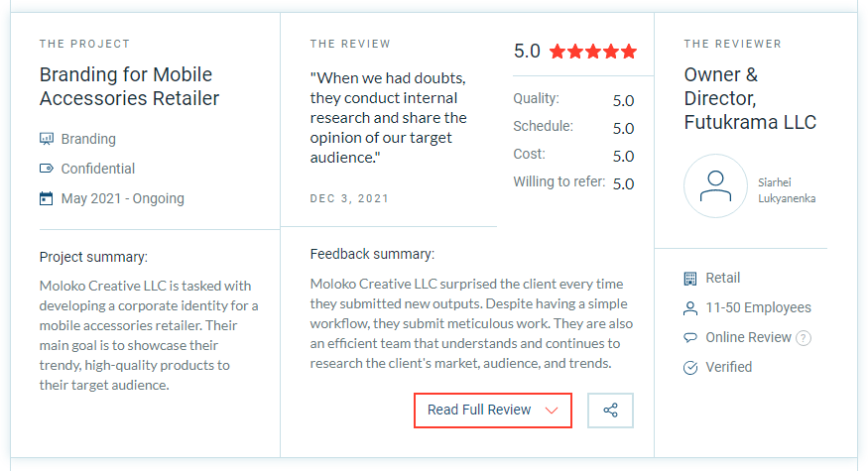This screenshot has height=471, width=868.
Task: Click the calendar icon beside May 2021
Action: click(x=47, y=198)
